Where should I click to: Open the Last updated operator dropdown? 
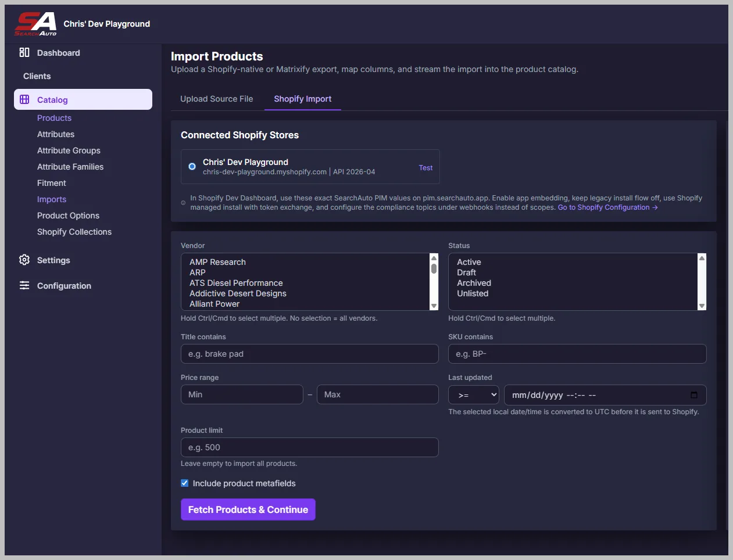tap(474, 395)
